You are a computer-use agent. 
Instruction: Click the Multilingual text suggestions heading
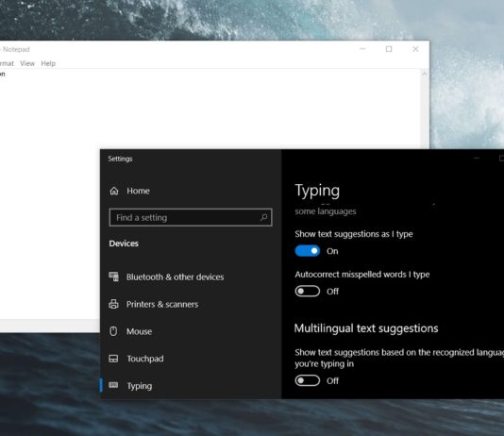(366, 328)
